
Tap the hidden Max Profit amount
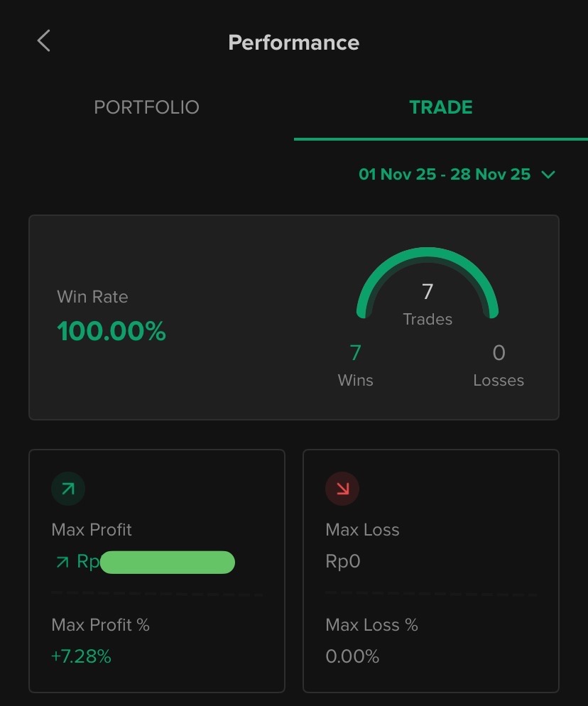tap(167, 563)
